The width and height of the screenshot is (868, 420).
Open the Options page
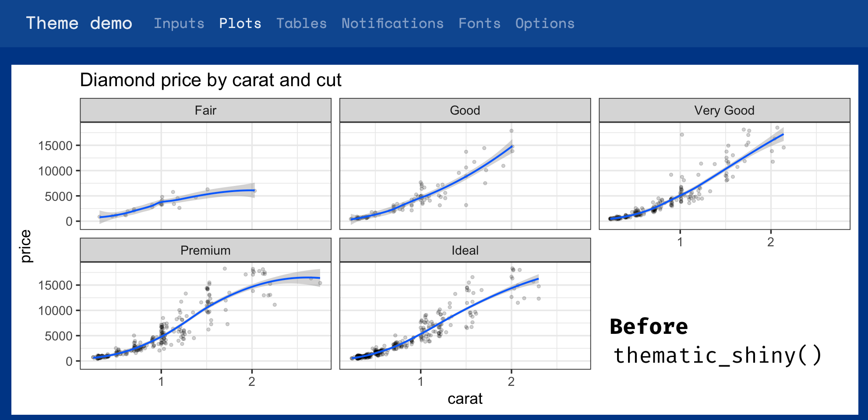point(545,23)
